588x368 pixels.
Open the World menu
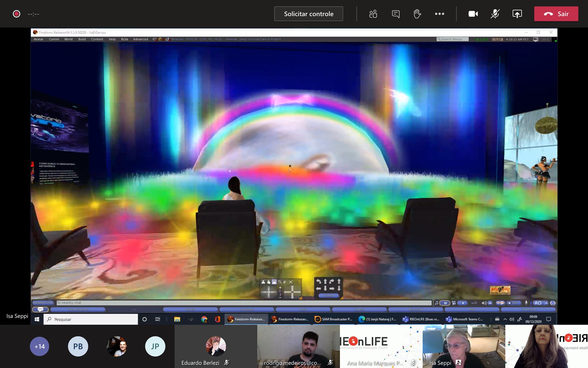coord(68,39)
